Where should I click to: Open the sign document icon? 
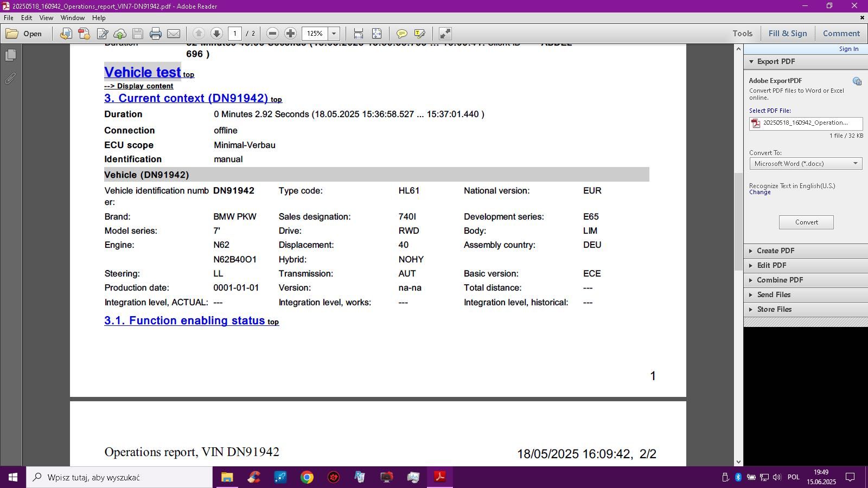pyautogui.click(x=102, y=34)
